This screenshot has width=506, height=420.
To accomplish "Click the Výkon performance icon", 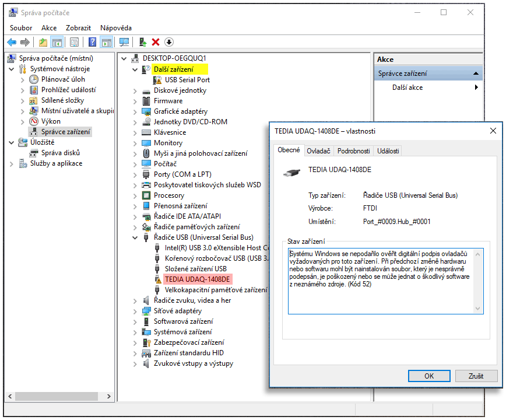I will click(34, 121).
